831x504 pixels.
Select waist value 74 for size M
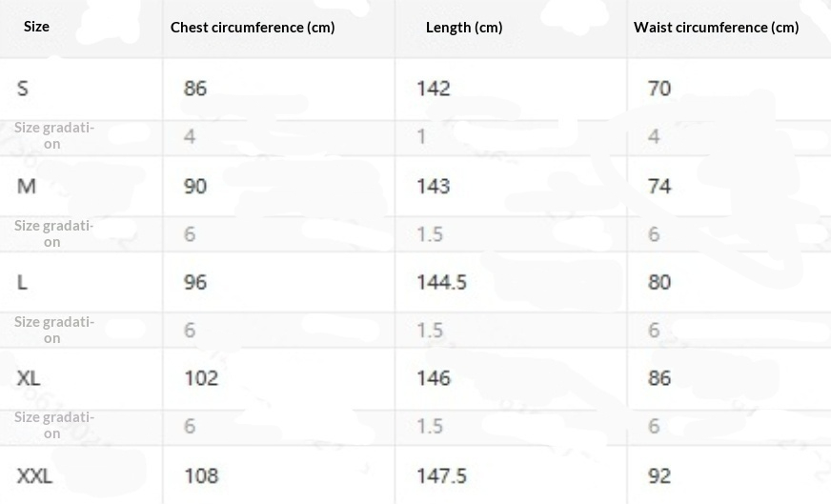[x=659, y=186]
